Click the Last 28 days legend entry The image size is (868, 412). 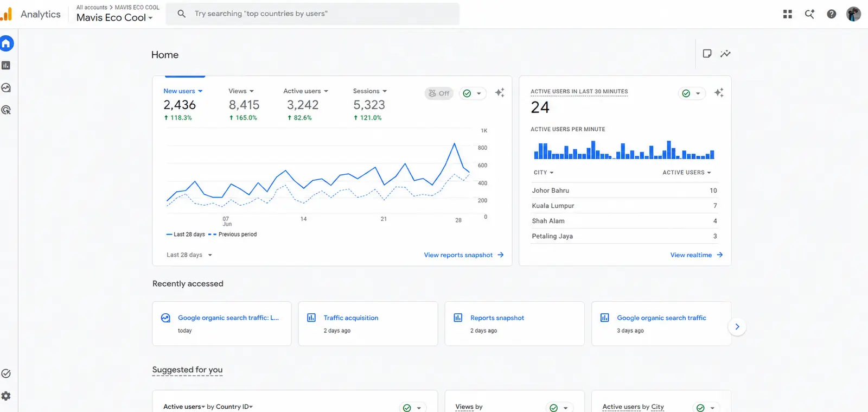[186, 234]
